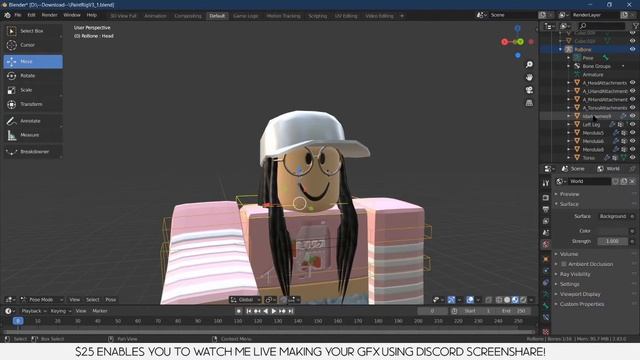Open the Pose Mode dropdown
Image resolution: width=640 pixels, height=360 pixels.
coord(42,300)
